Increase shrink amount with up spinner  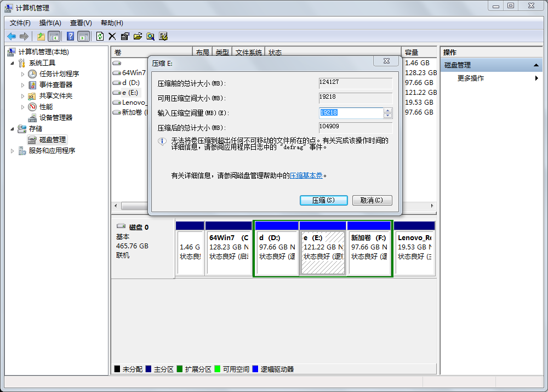387,110
